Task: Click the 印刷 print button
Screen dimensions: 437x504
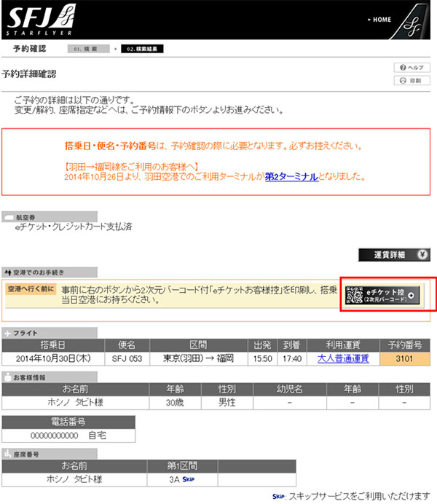Action: tap(407, 80)
